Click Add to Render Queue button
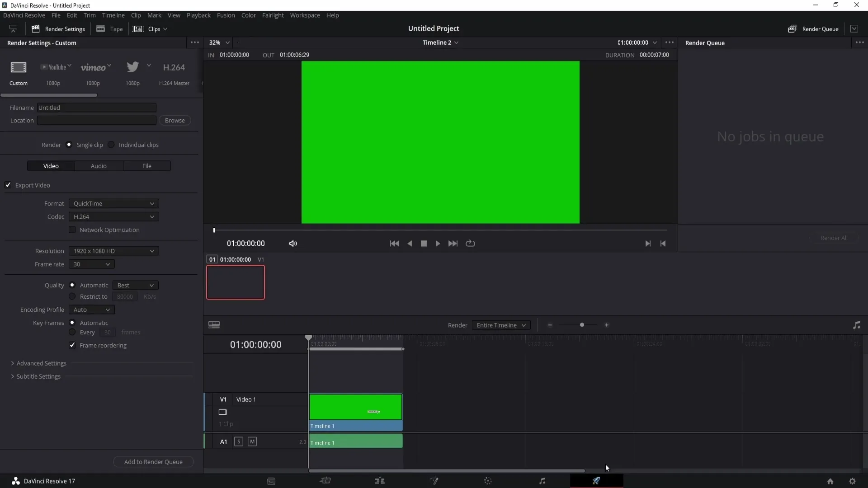The height and width of the screenshot is (488, 868). point(153,461)
